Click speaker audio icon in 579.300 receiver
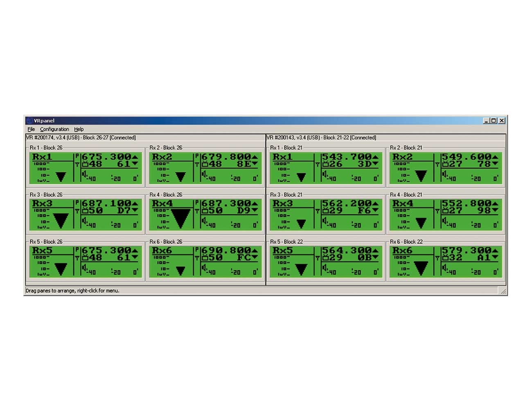The image size is (532, 409). click(444, 269)
